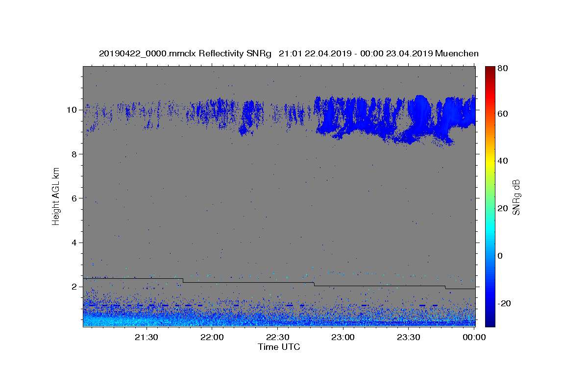Click the colorbar value 40
The image size is (588, 392).
[503, 161]
